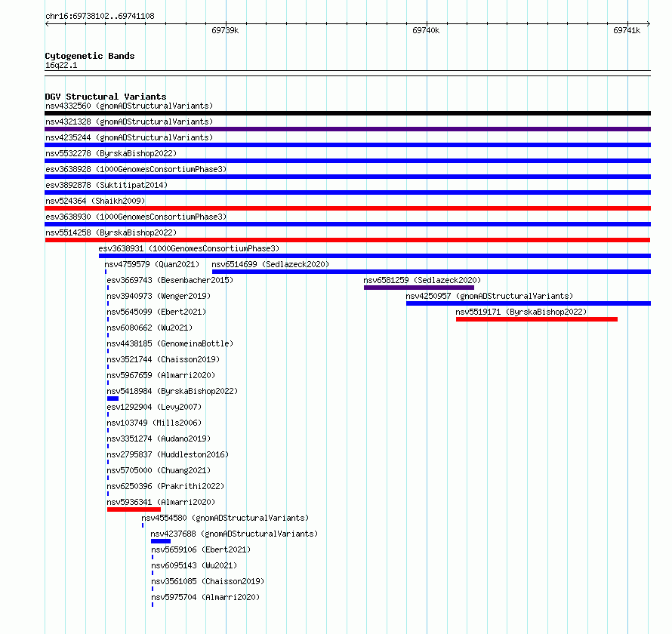Open nsv5645099 Ebert2021 label

[x=156, y=312]
